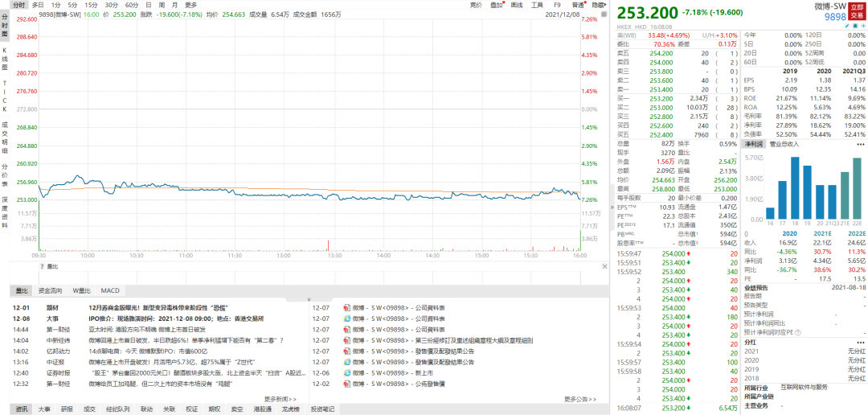Open 深度资料 in the left sidebar
Viewport: 868px width, 415px height.
click(5, 213)
